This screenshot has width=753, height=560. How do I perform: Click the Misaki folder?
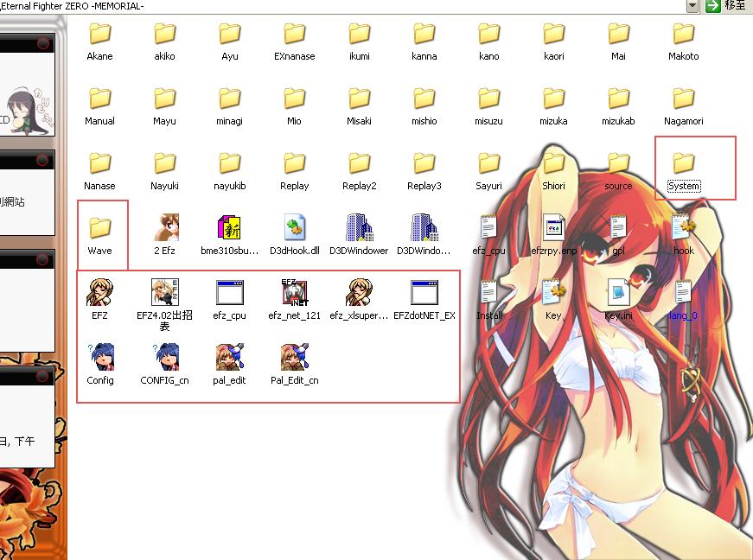(x=360, y=99)
